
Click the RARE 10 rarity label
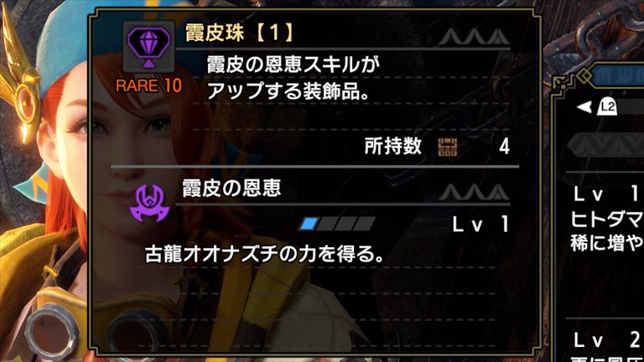pos(148,85)
